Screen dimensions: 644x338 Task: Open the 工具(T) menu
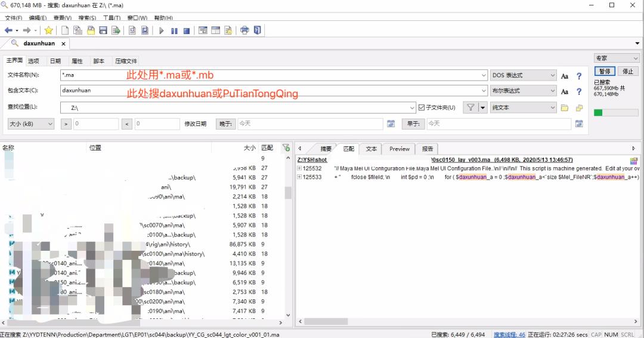(x=112, y=18)
